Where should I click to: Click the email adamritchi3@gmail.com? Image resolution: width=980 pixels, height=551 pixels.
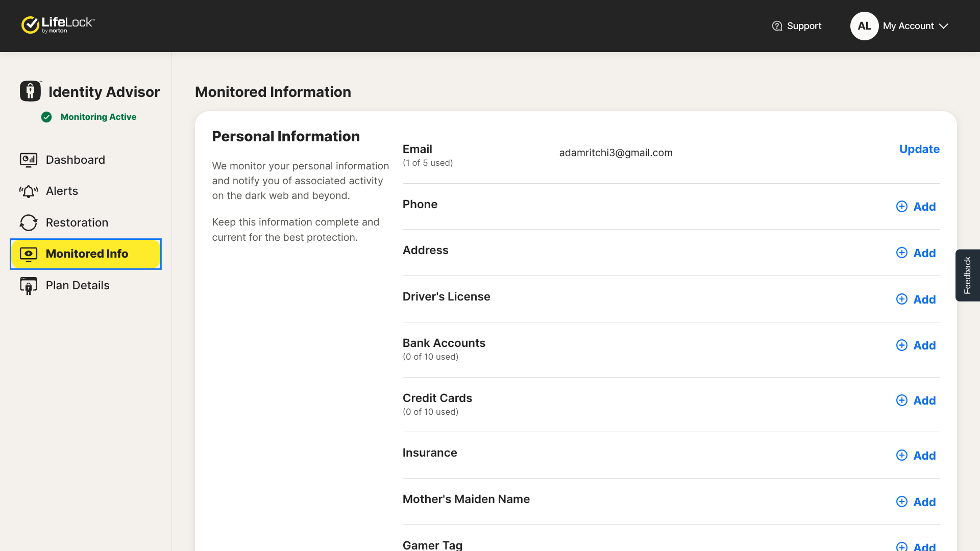click(616, 153)
